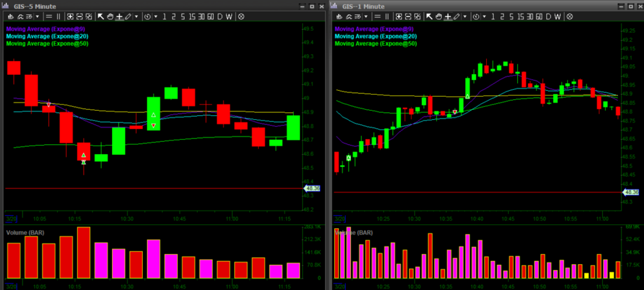This screenshot has width=644, height=290.
Task: Click the circled X icon in 5 Minute toolbar
Action: 241,16
